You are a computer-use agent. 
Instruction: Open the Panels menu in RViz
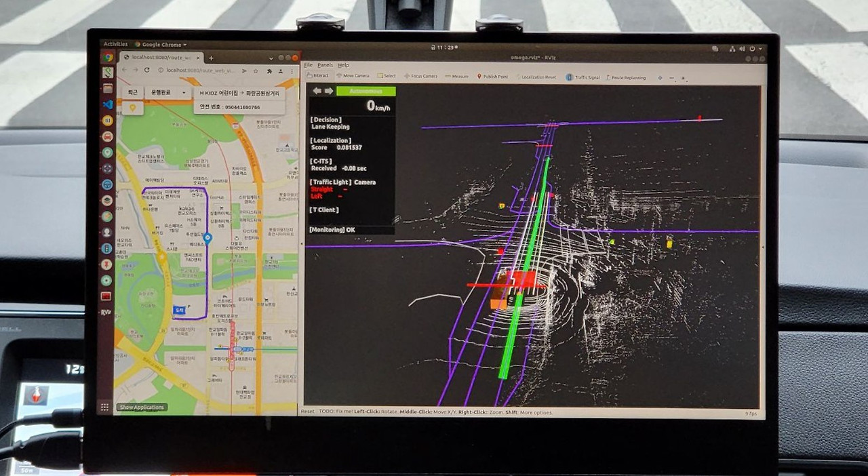(325, 65)
